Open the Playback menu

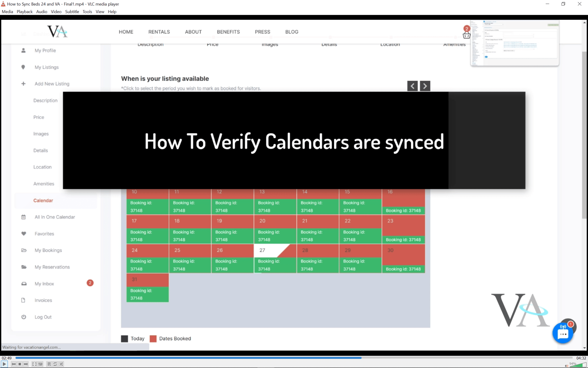tap(24, 11)
